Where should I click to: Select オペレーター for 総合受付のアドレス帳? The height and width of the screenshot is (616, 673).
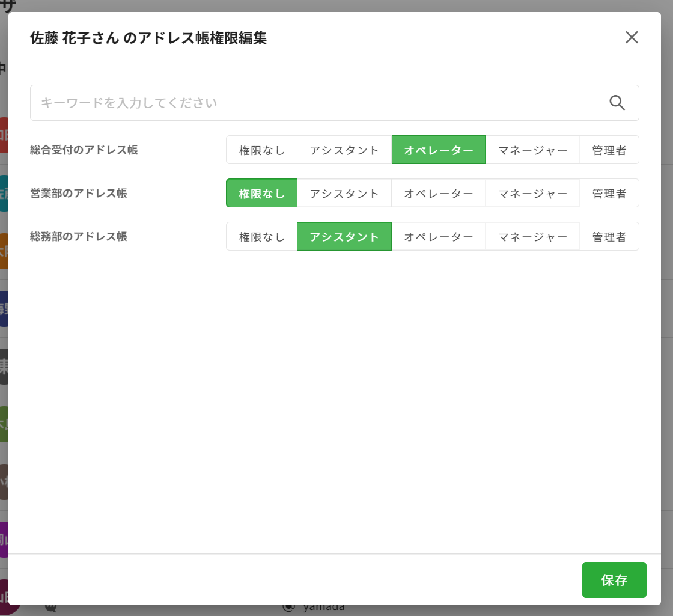(x=439, y=150)
